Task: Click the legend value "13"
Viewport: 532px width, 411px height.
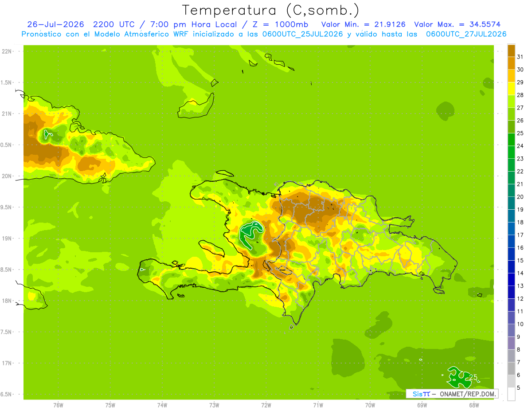Action: tap(520, 286)
